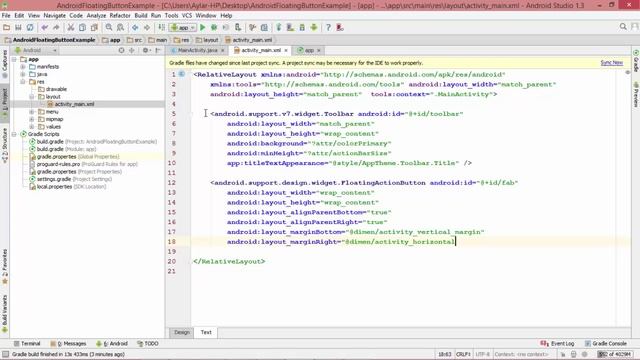Click the Cut scissors icon
The height and width of the screenshot is (360, 640).
71,27
